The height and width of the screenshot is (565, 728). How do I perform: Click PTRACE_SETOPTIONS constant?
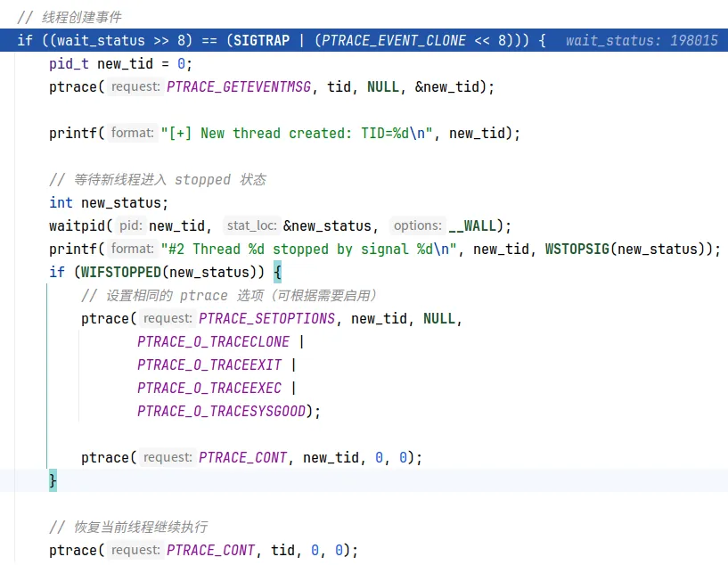pyautogui.click(x=267, y=319)
